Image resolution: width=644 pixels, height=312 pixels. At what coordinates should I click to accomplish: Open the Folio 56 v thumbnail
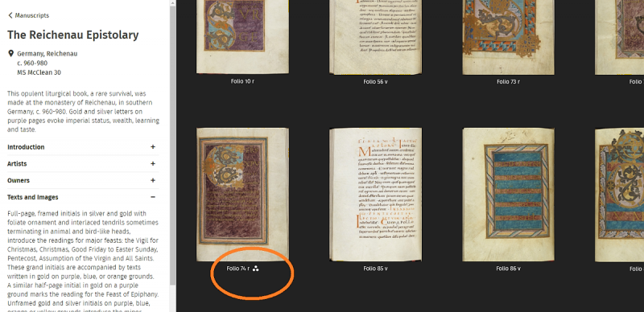coord(375,37)
